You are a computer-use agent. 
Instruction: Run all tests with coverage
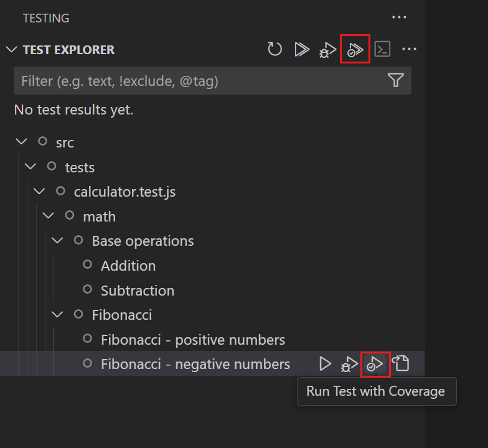pyautogui.click(x=355, y=50)
